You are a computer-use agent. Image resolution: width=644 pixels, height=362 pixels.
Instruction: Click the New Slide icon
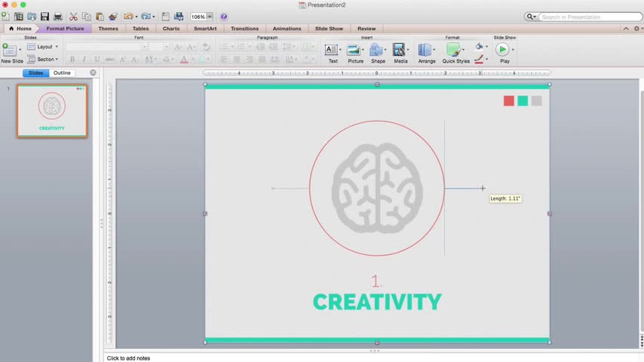[10, 51]
